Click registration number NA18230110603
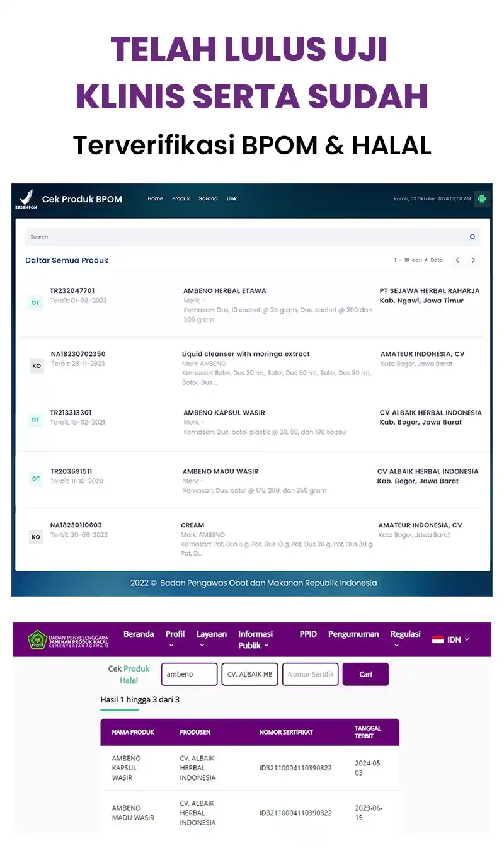This screenshot has height=865, width=504. coord(76,525)
